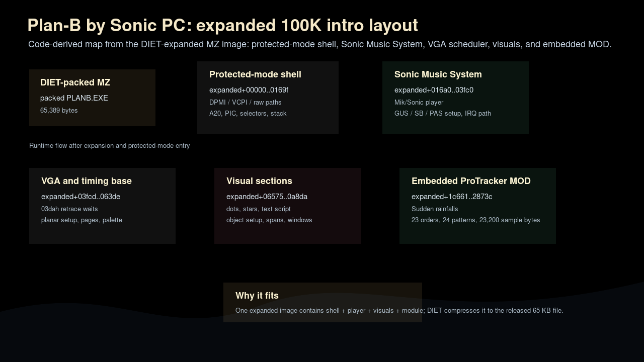Image resolution: width=644 pixels, height=362 pixels.
Task: Click 'Runtime flow after expansion' caption
Action: [x=110, y=146]
